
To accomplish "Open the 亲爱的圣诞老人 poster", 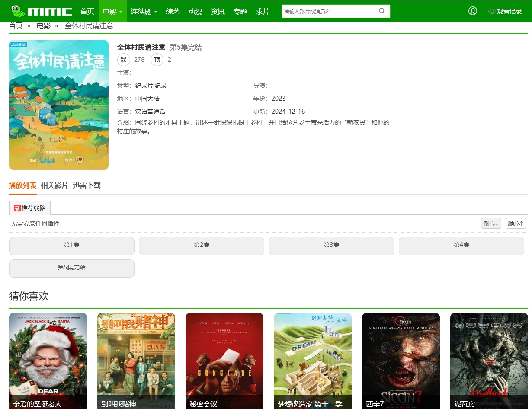I will point(48,361).
